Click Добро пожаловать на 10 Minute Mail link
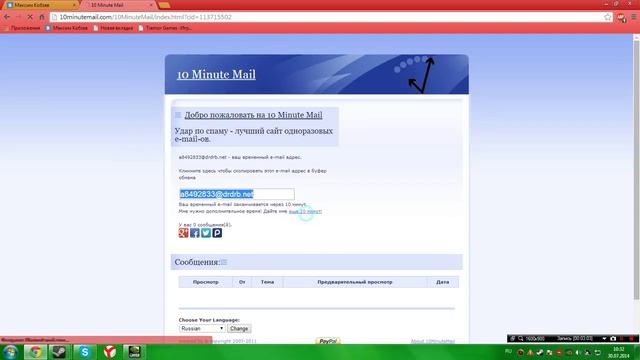Viewport: 640px width, 360px height. tap(253, 115)
